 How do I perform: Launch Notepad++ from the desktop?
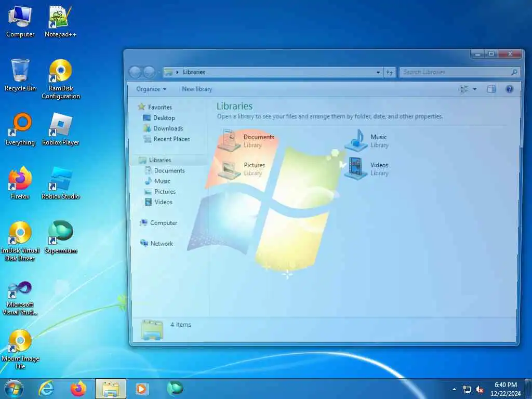(60, 21)
